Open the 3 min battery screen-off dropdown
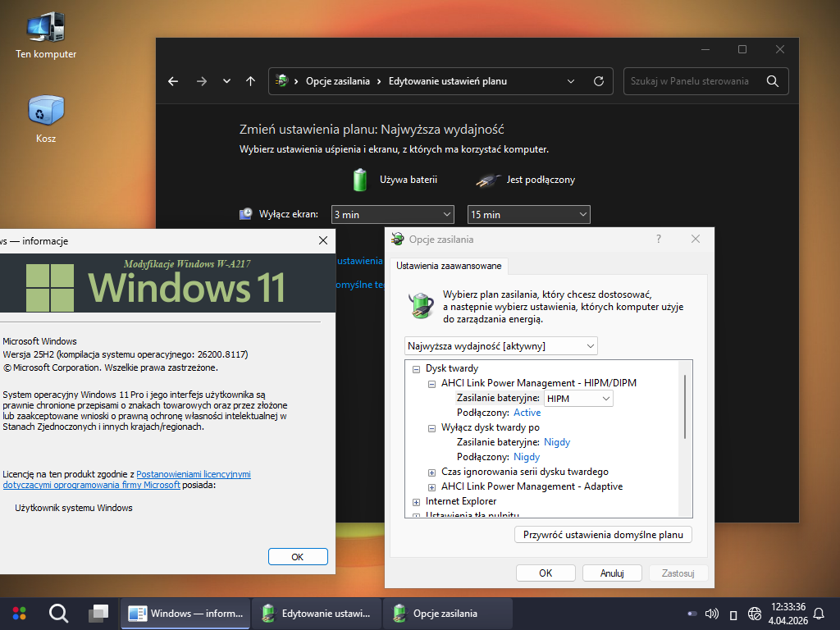This screenshot has height=630, width=840. (392, 214)
